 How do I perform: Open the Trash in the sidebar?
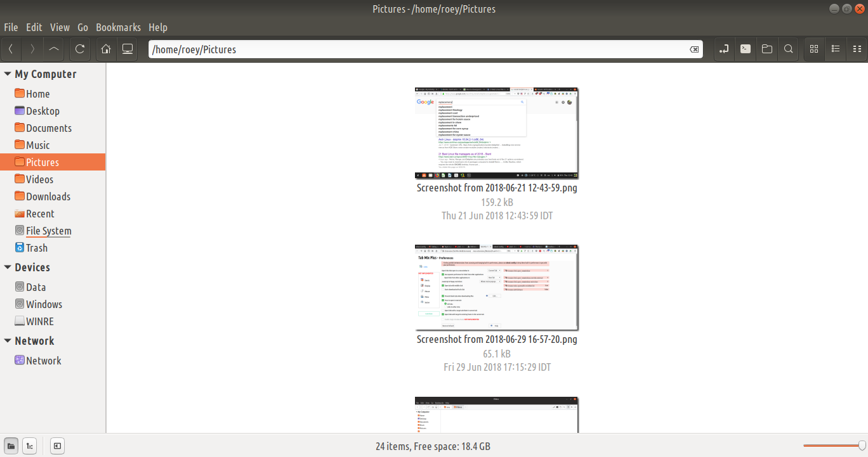(53, 248)
